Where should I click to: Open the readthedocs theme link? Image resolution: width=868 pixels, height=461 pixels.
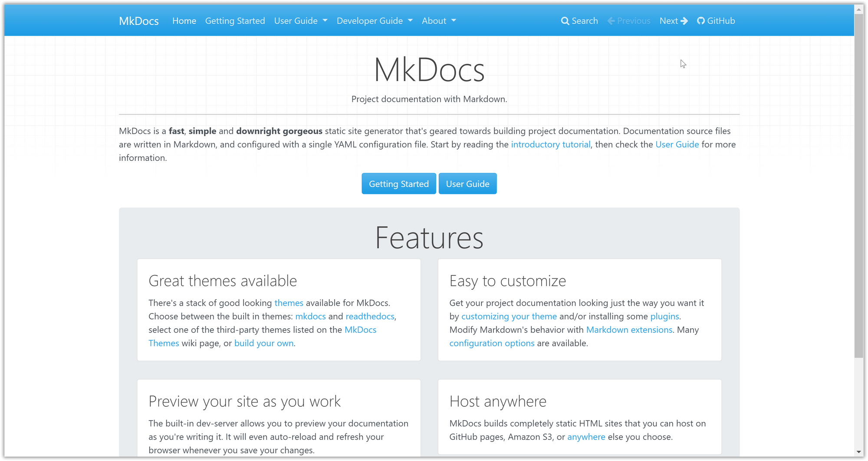(370, 316)
